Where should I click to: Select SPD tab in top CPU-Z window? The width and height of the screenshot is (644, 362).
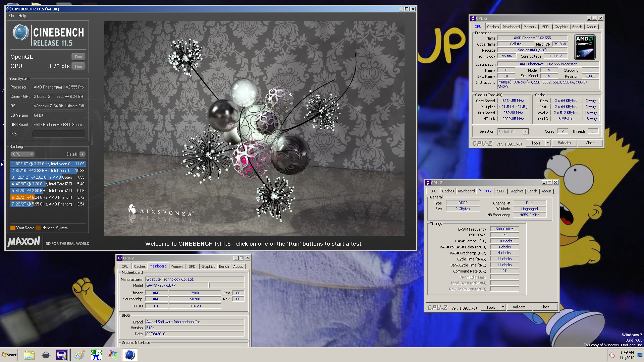pyautogui.click(x=545, y=27)
